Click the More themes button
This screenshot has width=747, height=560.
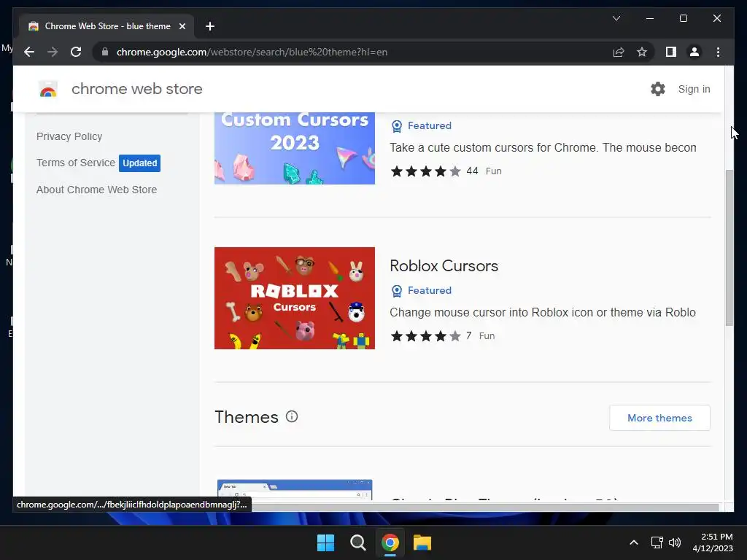tap(659, 418)
